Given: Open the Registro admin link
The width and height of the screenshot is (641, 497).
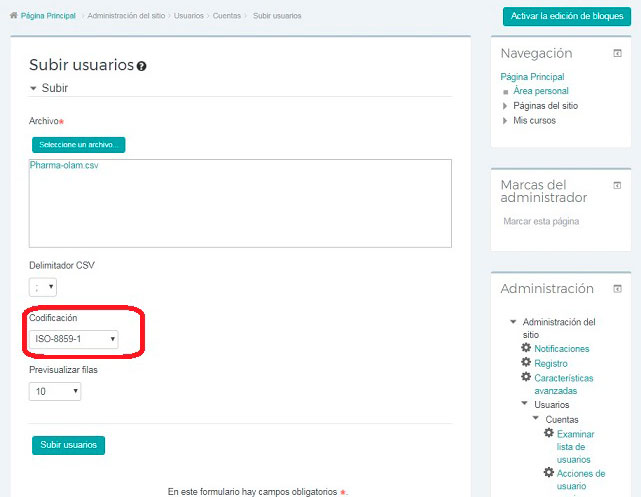Looking at the screenshot, I should coord(551,363).
